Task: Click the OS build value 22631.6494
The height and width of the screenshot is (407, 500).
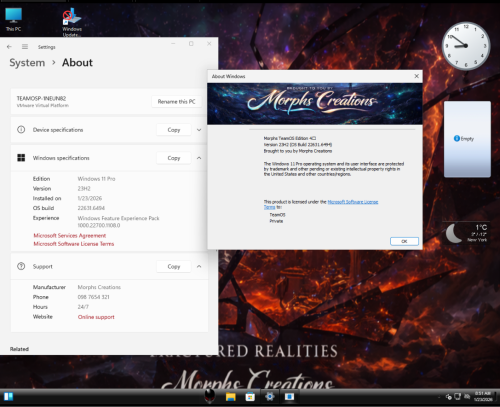Action: tap(91, 208)
